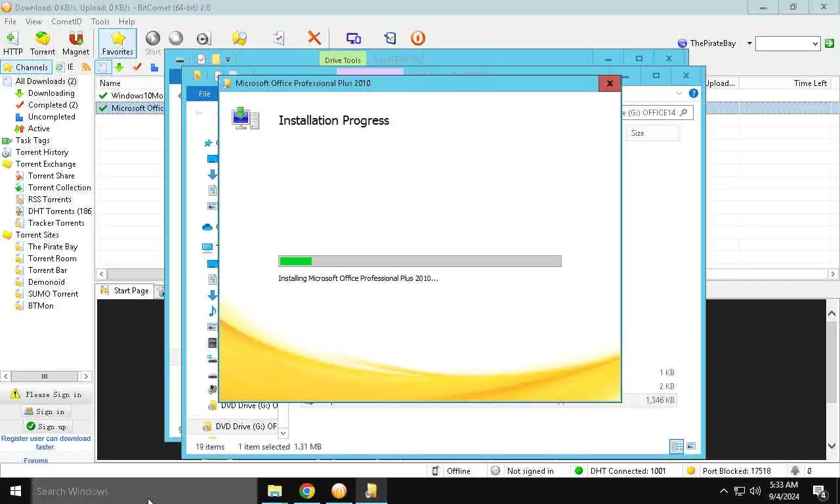Open the View menu in BitComet

[x=33, y=22]
